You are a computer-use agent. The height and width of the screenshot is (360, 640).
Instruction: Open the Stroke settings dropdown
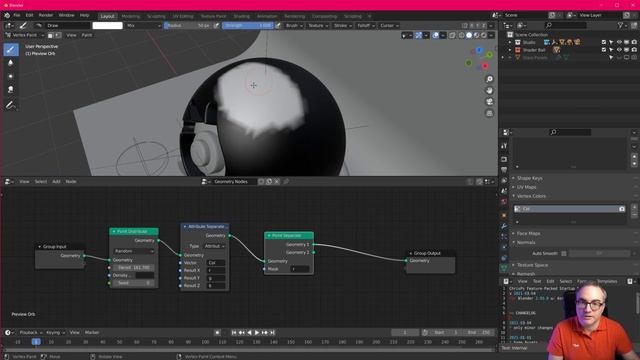pyautogui.click(x=342, y=25)
